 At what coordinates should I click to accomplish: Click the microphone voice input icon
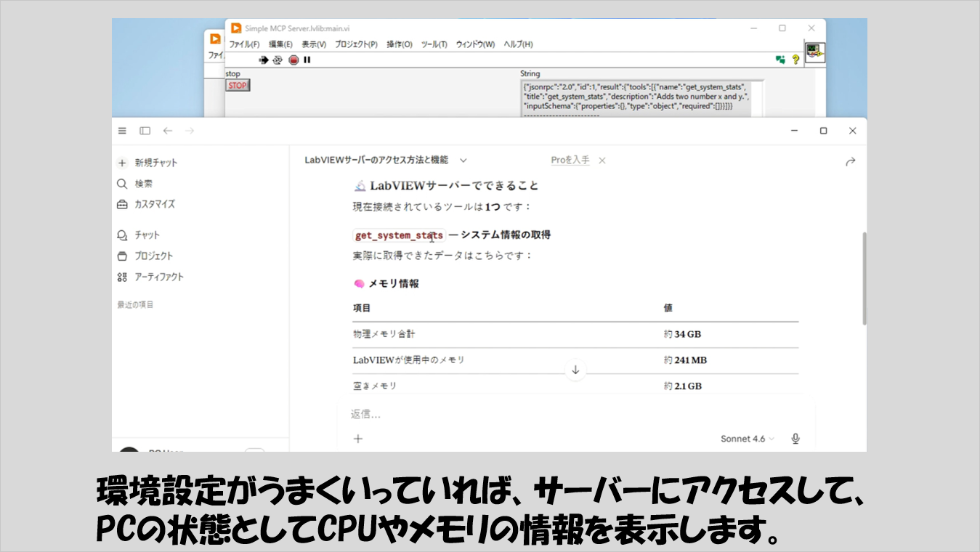tap(795, 439)
